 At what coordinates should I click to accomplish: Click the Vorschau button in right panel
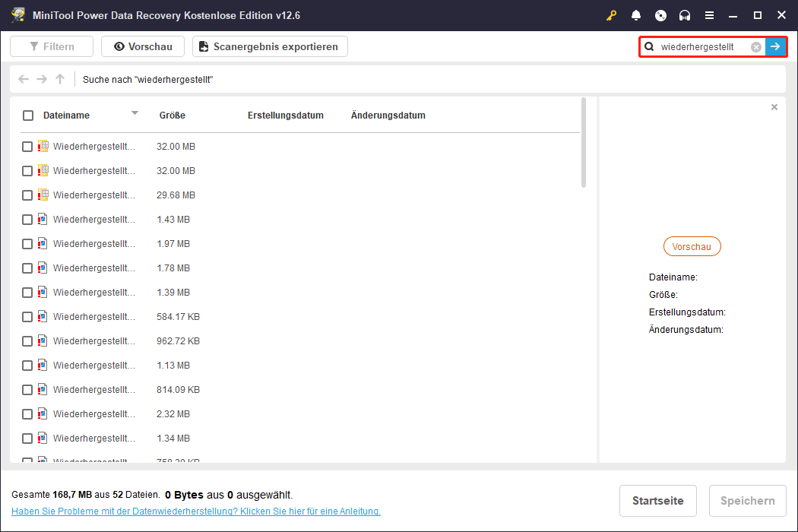[692, 246]
